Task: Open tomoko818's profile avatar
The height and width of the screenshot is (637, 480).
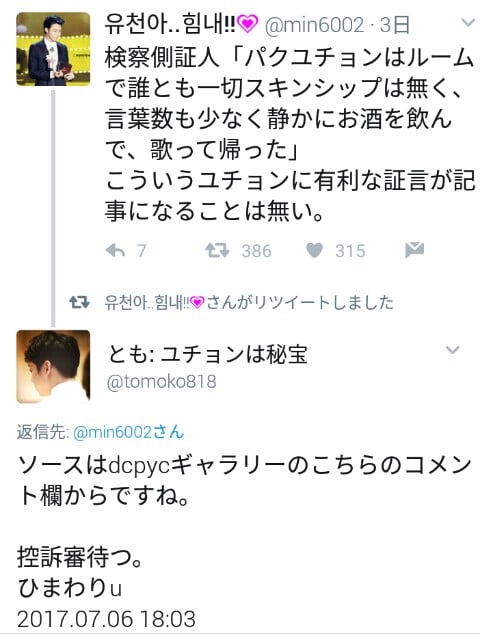Action: point(53,366)
